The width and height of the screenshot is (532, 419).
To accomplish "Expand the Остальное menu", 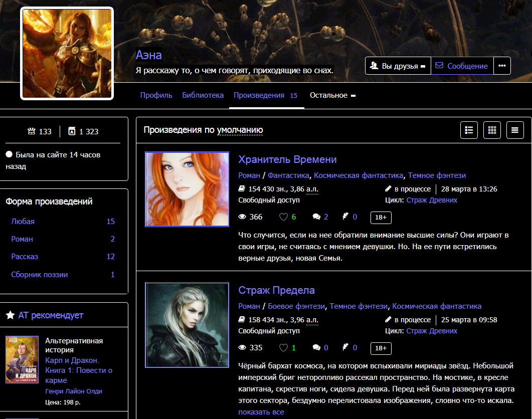I will point(332,95).
